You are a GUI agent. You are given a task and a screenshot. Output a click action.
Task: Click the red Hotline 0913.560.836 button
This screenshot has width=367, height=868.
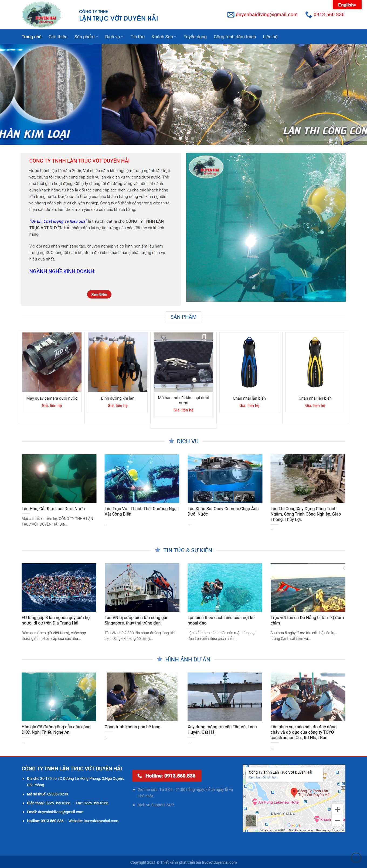pos(167,776)
